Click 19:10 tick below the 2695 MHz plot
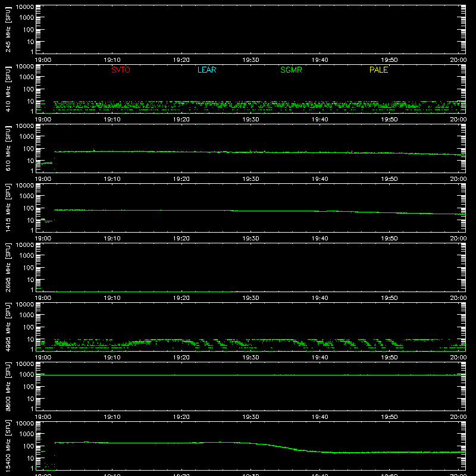476x476 pixels. [x=112, y=298]
